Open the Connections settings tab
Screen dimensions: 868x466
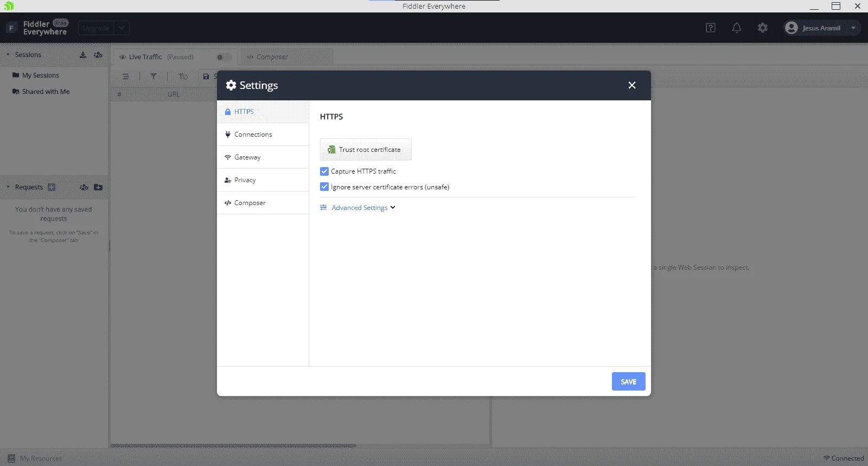pyautogui.click(x=263, y=135)
